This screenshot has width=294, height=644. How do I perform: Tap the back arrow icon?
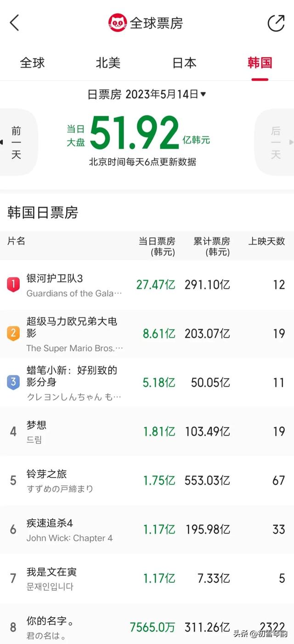click(15, 22)
